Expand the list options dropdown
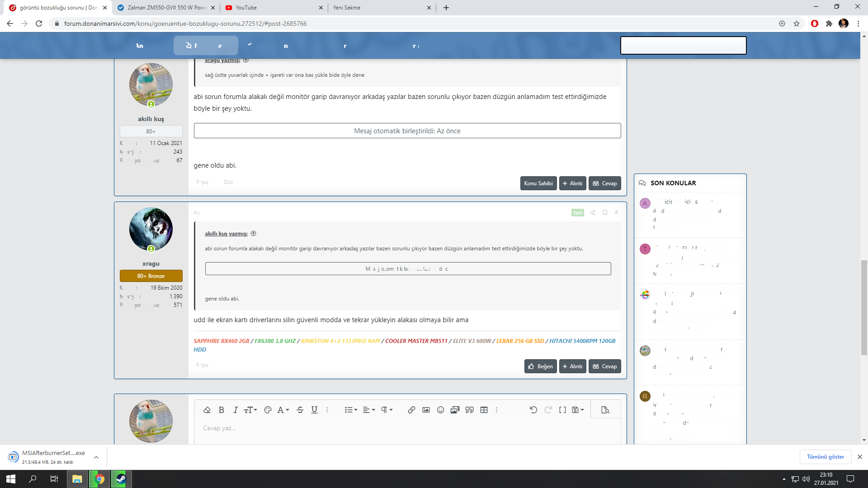868x488 pixels. coord(351,410)
